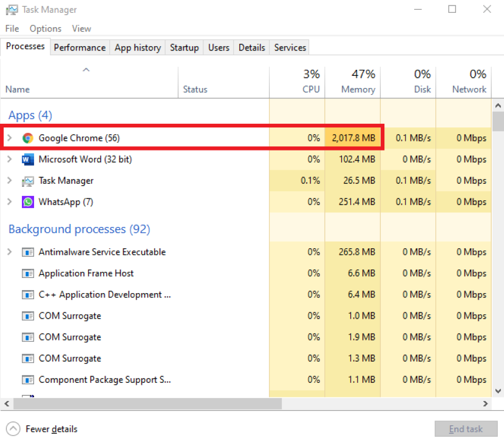Sort processes by CPU column
Screen dimensions: 504x446
[x=298, y=82]
